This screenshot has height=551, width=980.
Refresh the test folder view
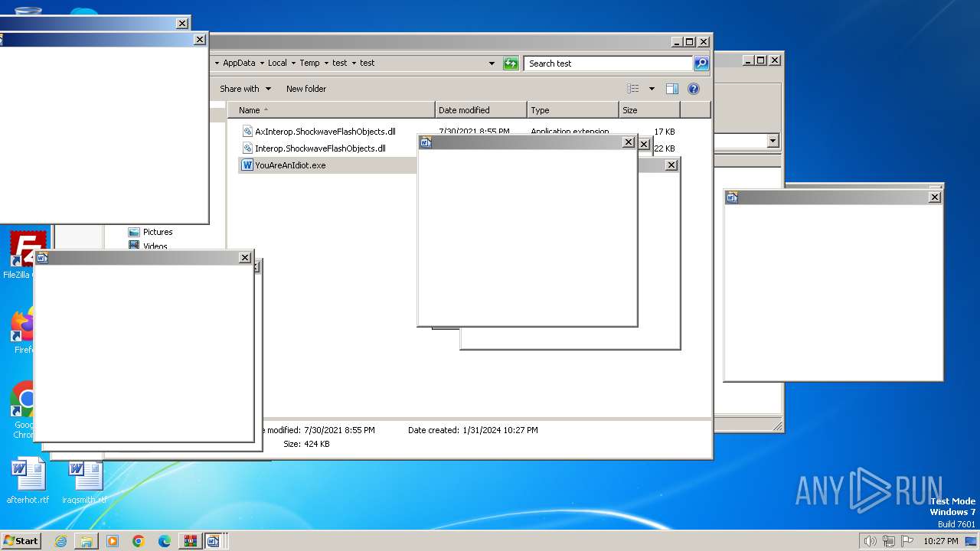(511, 64)
